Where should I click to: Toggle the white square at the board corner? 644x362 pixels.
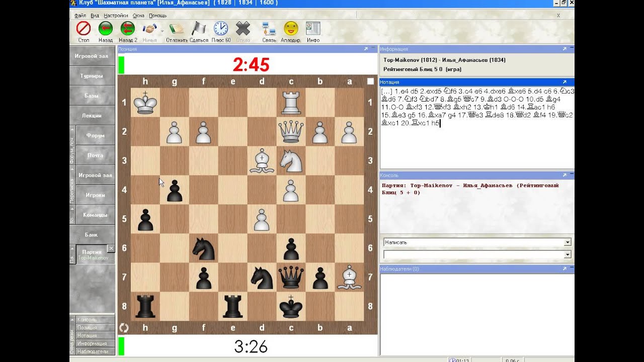(x=371, y=81)
